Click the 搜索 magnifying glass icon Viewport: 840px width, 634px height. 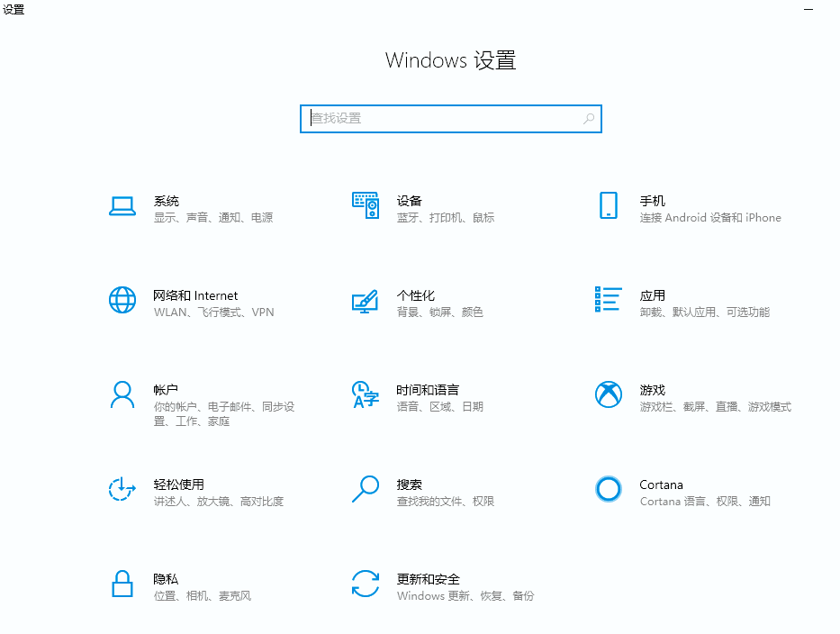coord(366,489)
